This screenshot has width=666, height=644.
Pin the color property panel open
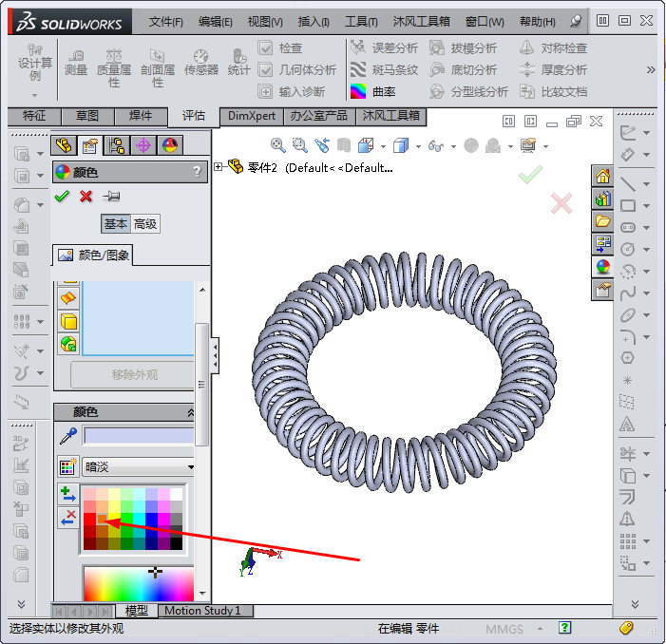click(x=111, y=197)
